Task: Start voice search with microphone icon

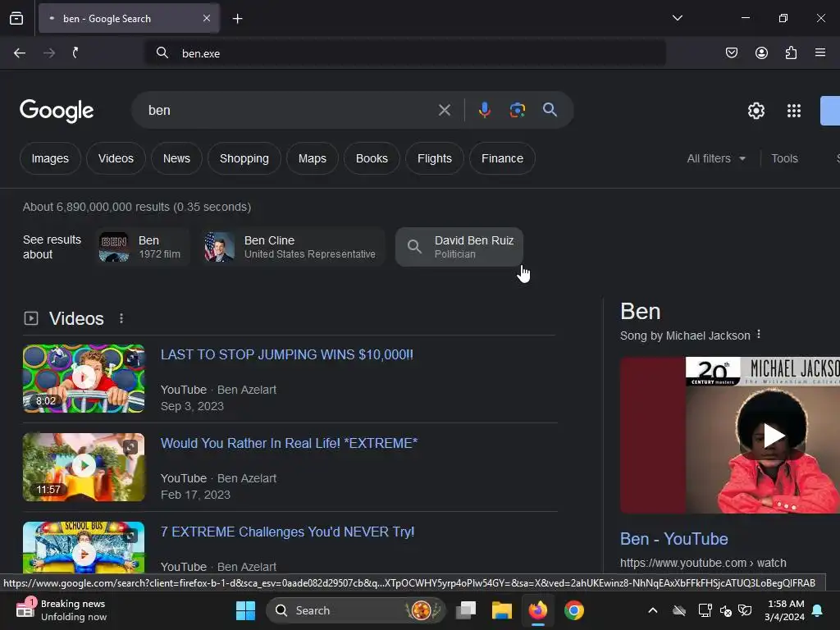Action: tap(484, 111)
